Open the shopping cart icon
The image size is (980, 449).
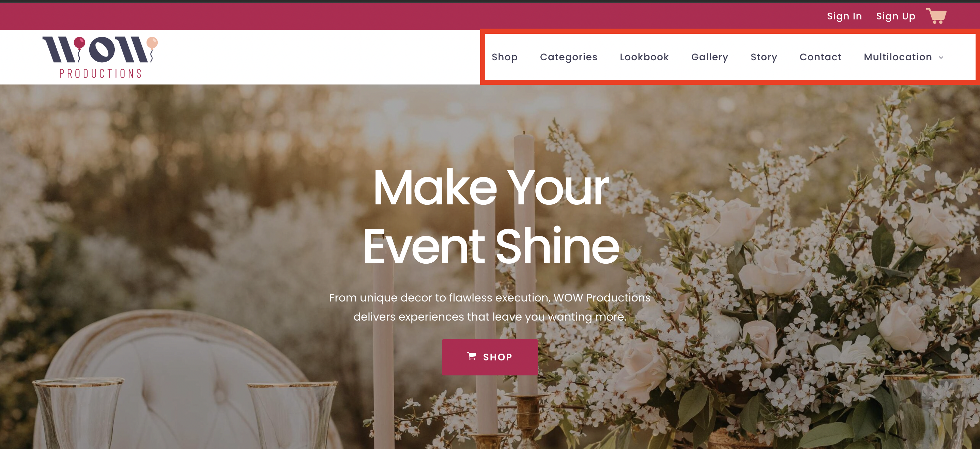click(x=936, y=16)
